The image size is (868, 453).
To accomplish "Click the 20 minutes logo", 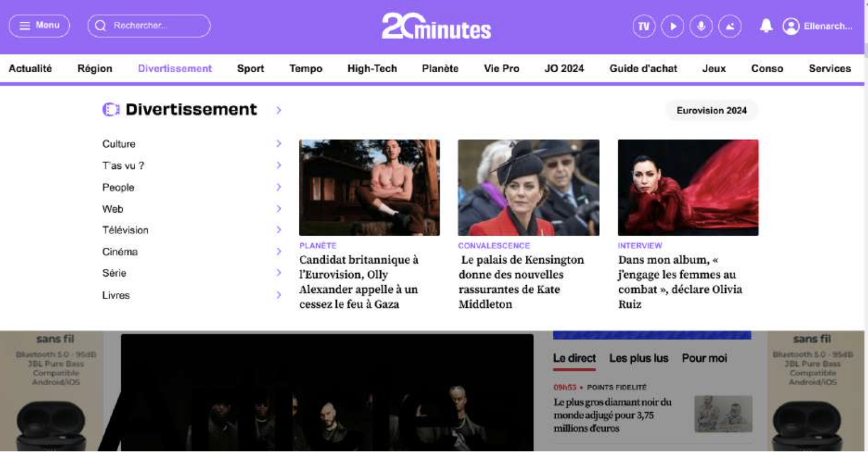I will [436, 26].
